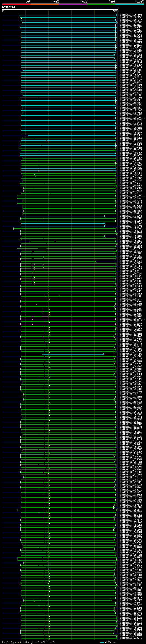Select UniRef100_B9RVK8 hit label
The height and width of the screenshot is (644, 146).
131,186
